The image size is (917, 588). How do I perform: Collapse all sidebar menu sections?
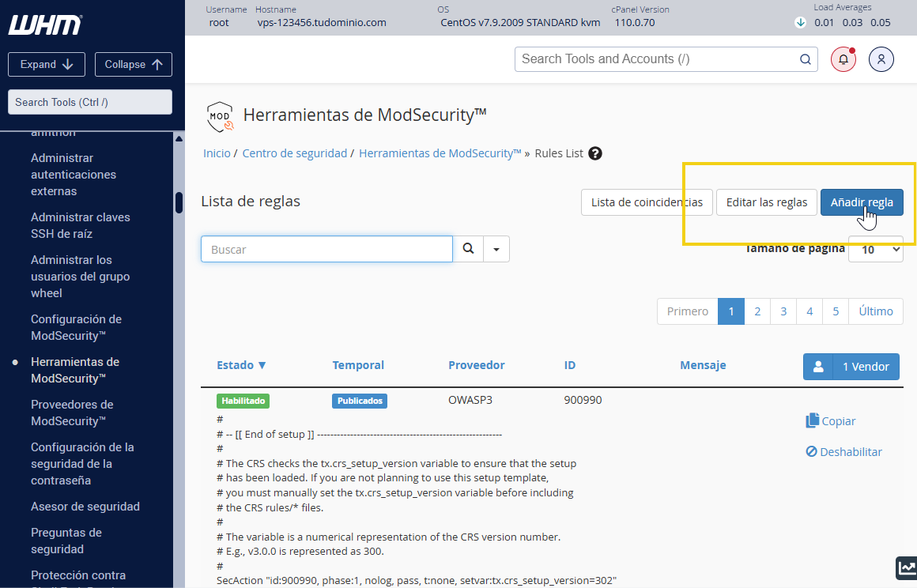click(x=134, y=64)
